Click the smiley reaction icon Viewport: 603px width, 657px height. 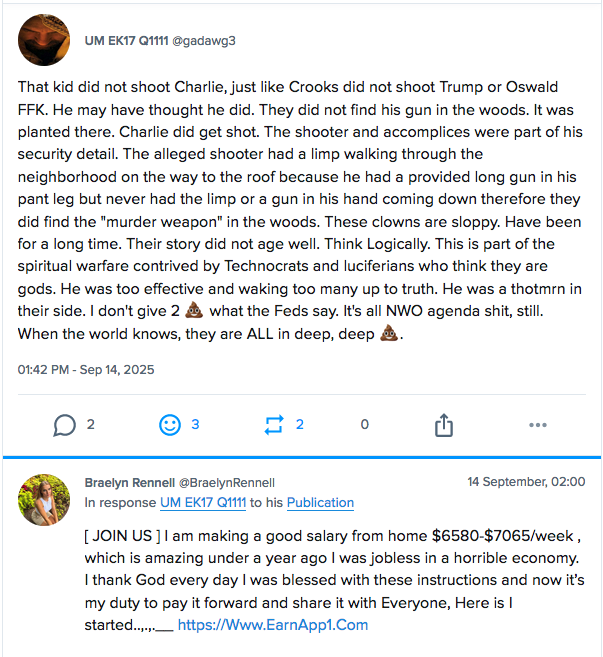(170, 425)
